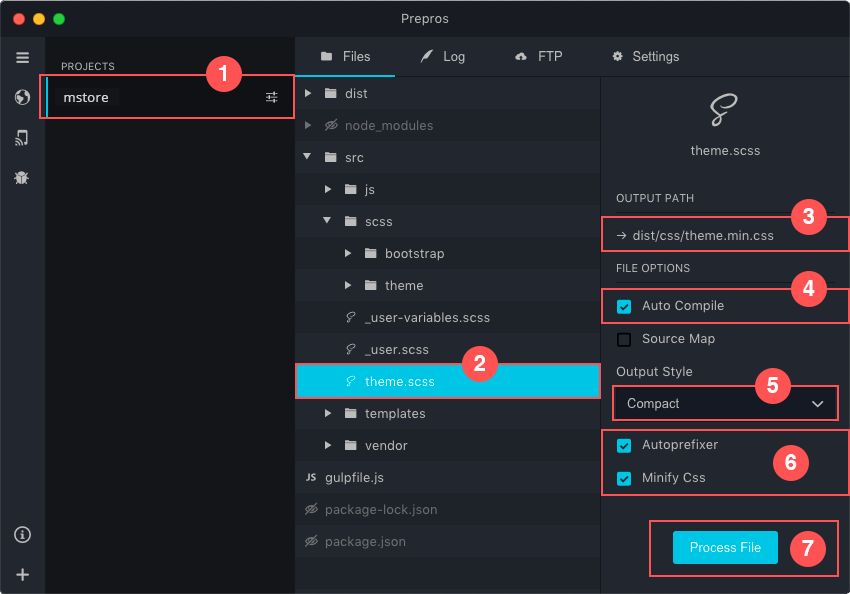Open mstore project settings sliders icon
Viewport: 850px width, 594px height.
(x=272, y=98)
